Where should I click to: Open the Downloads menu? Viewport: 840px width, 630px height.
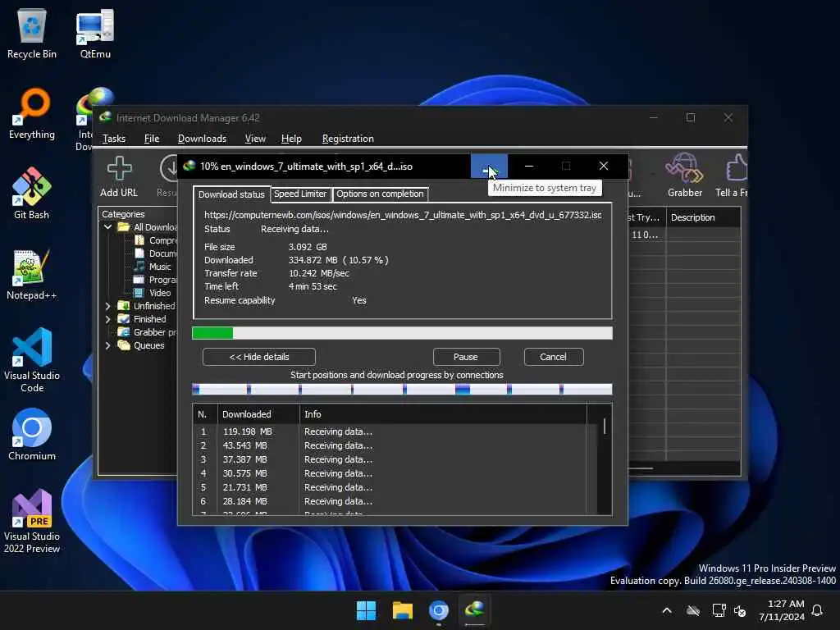click(x=202, y=139)
